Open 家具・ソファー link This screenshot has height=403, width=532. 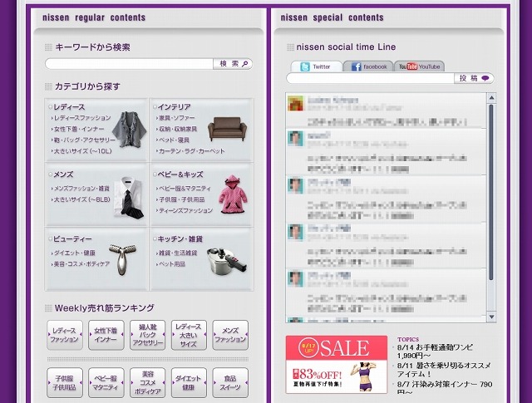click(177, 118)
